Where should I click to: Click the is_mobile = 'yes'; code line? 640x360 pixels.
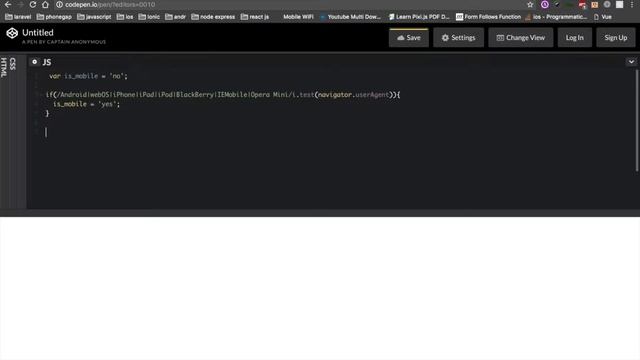(86, 104)
